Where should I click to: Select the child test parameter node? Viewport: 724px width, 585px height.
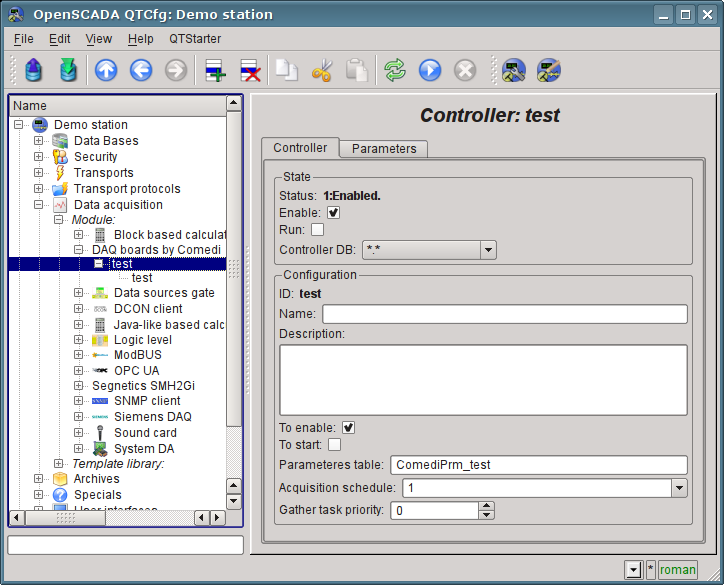[x=142, y=277]
